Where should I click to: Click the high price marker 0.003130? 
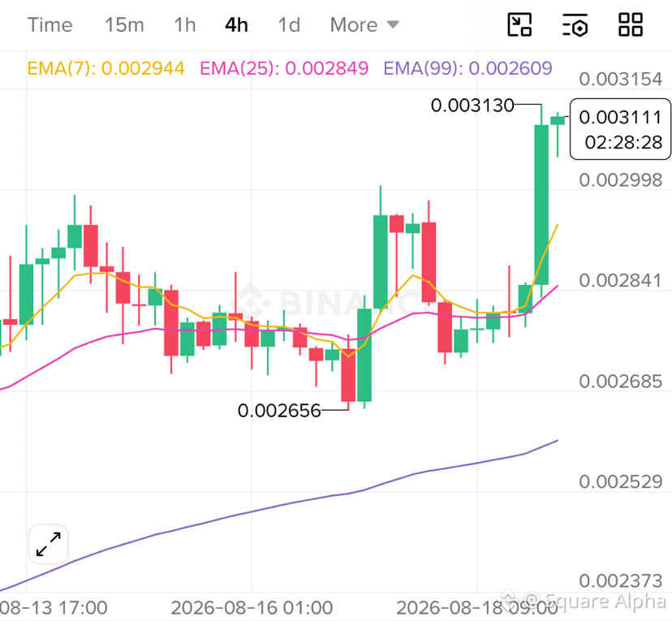pos(472,105)
